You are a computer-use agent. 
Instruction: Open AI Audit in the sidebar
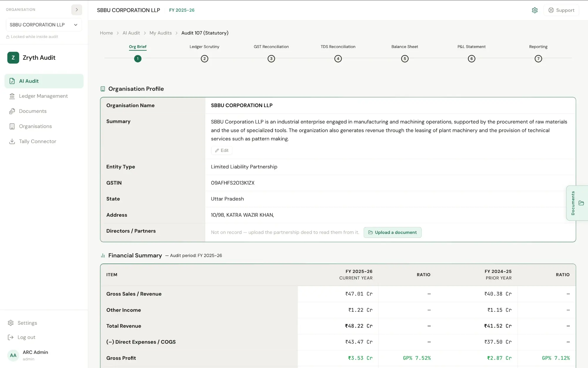coord(44,81)
